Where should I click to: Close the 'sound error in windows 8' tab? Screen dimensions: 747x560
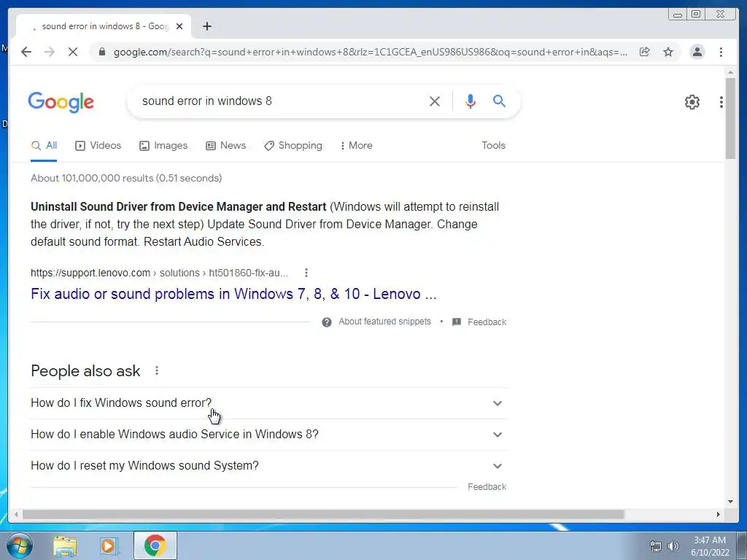click(179, 26)
